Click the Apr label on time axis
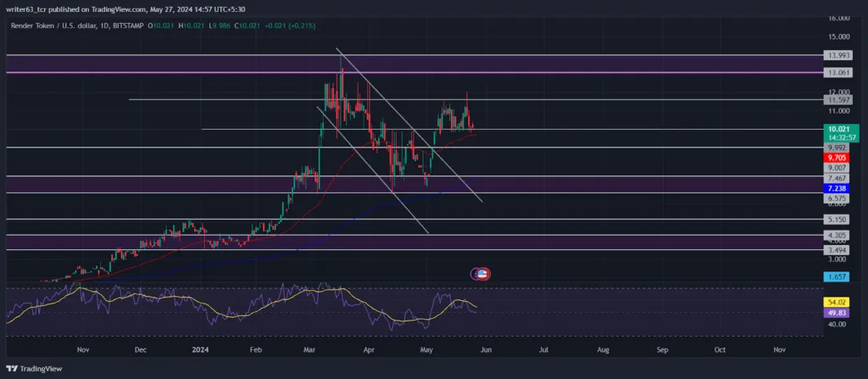 coord(369,350)
